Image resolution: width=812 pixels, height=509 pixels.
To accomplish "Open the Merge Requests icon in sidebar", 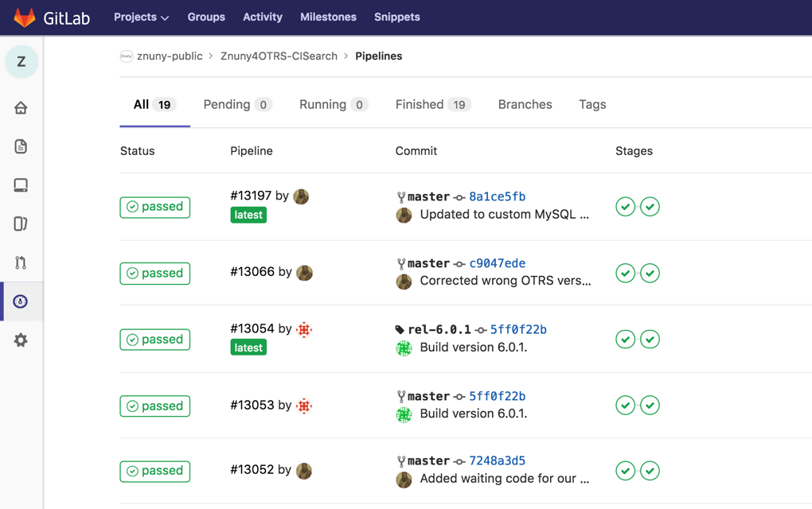I will (x=21, y=262).
